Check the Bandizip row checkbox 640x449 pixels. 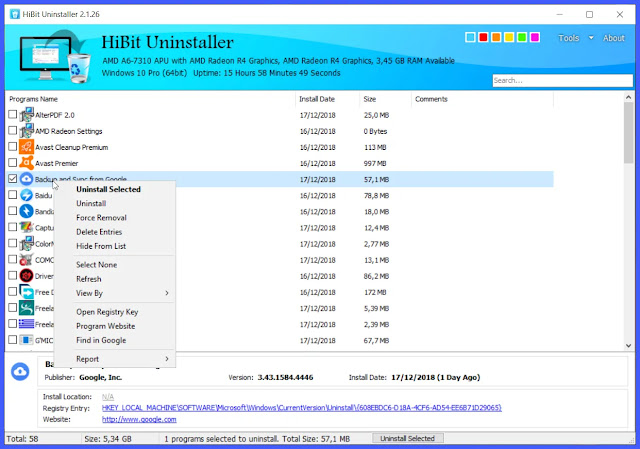(x=13, y=211)
